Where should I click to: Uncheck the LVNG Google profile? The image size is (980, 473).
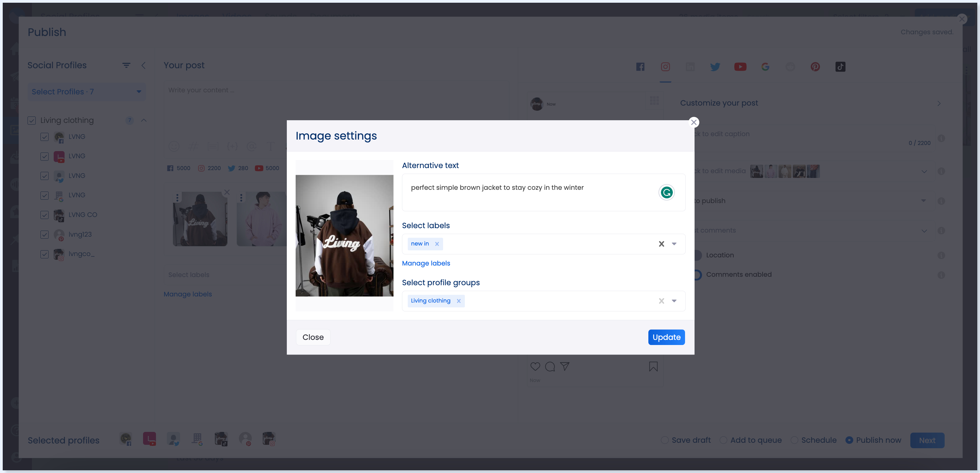(45, 196)
